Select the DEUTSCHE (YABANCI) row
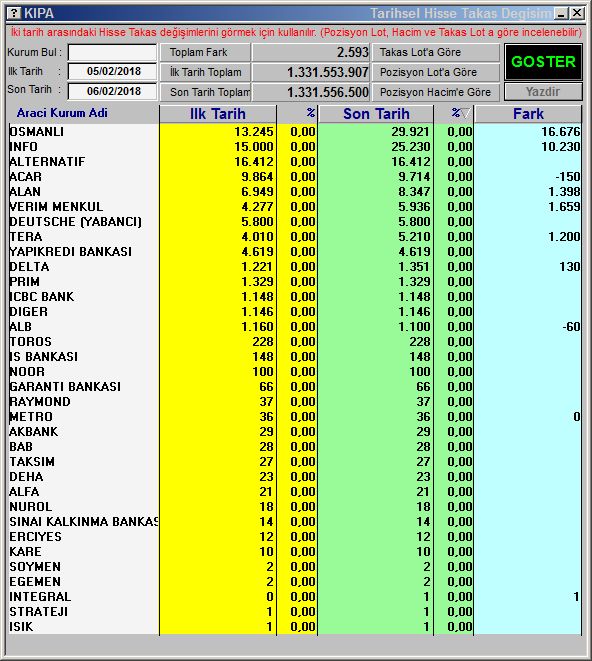 [x=295, y=222]
